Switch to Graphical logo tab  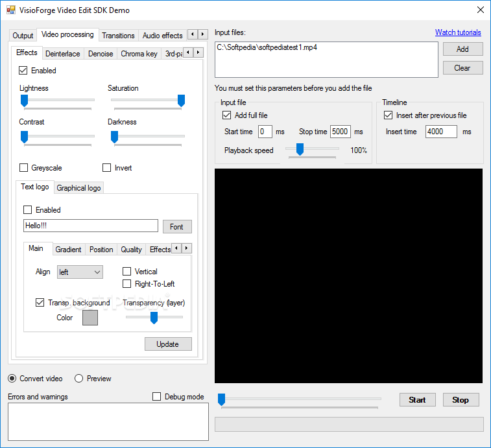[78, 188]
